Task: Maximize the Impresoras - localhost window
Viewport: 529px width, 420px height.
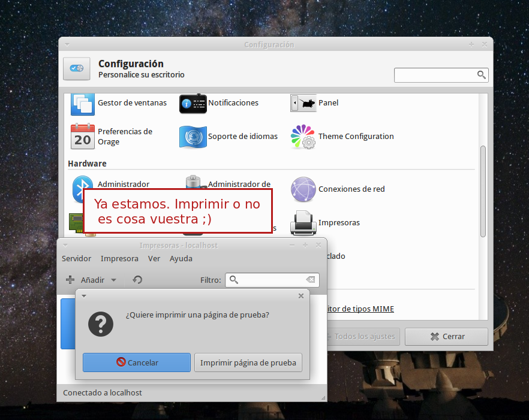Action: click(x=305, y=246)
